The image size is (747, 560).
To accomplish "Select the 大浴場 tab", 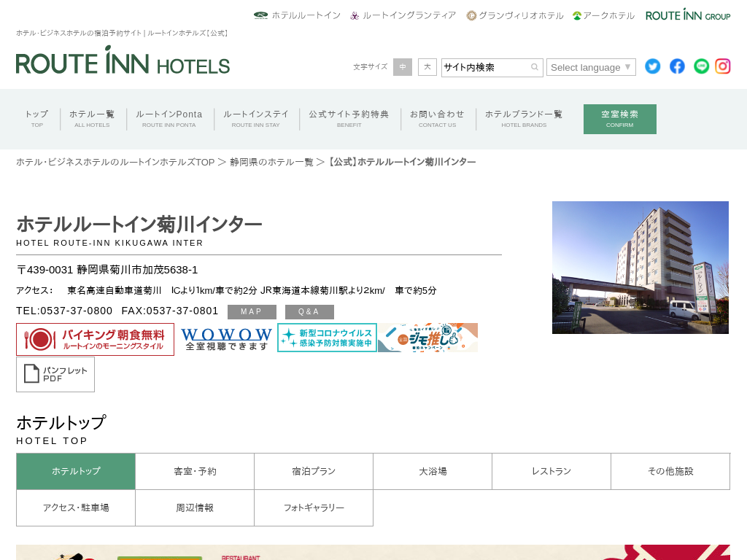I will pyautogui.click(x=433, y=472).
